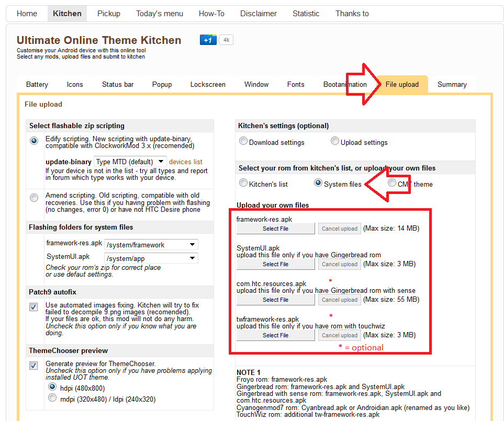Click the 'Upload your own files' heading
This screenshot has height=421, width=504.
pyautogui.click(x=273, y=205)
